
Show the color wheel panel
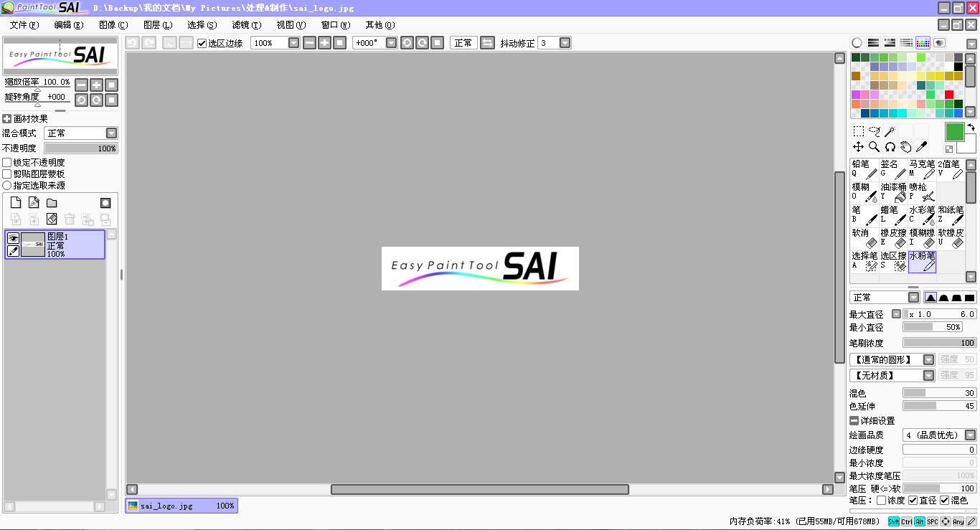857,43
